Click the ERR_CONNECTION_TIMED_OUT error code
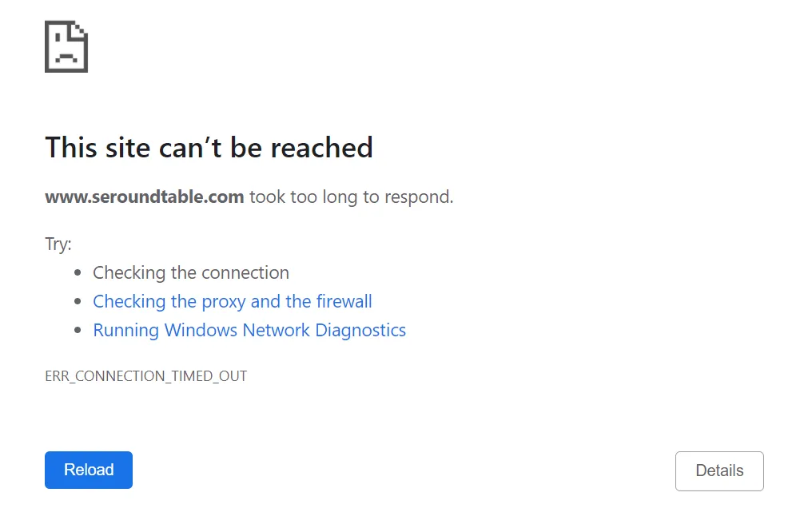 146,376
